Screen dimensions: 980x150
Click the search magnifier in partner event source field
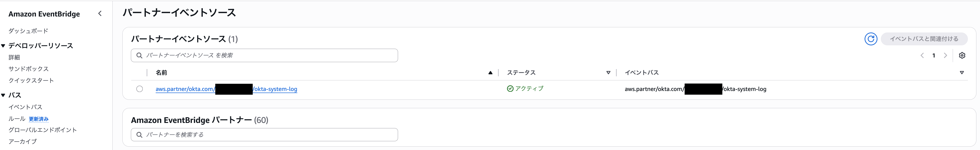point(139,56)
